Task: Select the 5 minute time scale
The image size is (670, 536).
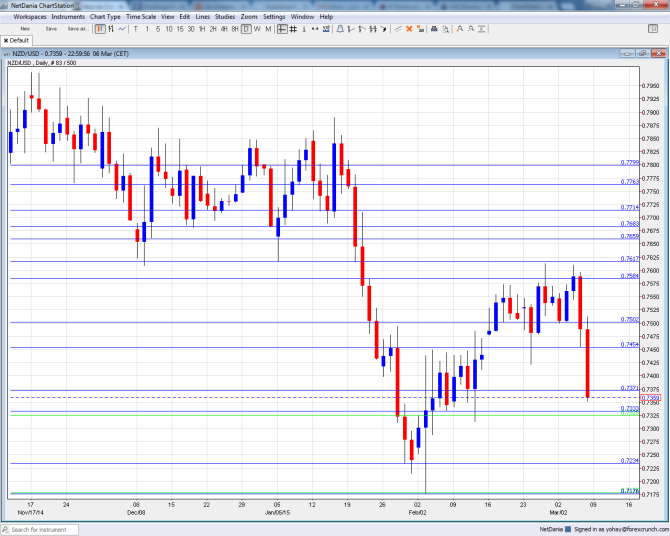Action: tap(158, 29)
